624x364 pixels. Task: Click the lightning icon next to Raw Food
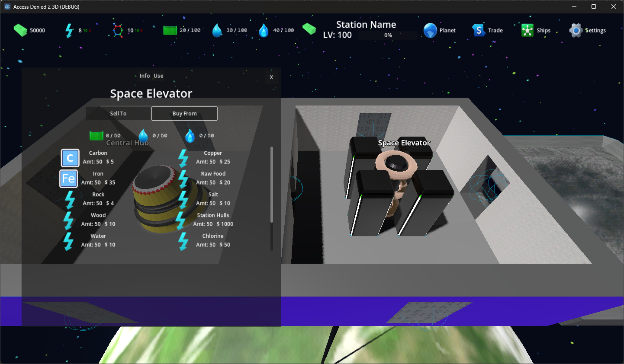[183, 179]
